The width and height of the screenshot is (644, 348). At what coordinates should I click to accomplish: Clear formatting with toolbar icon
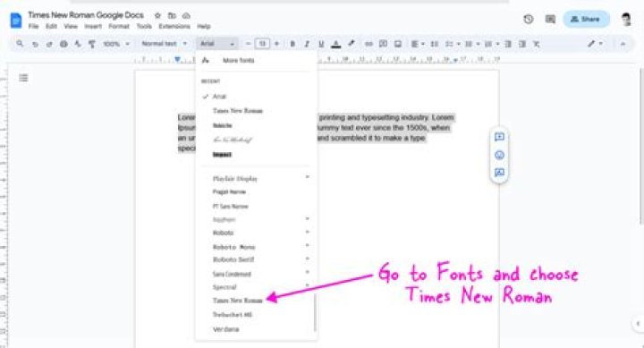pyautogui.click(x=537, y=44)
